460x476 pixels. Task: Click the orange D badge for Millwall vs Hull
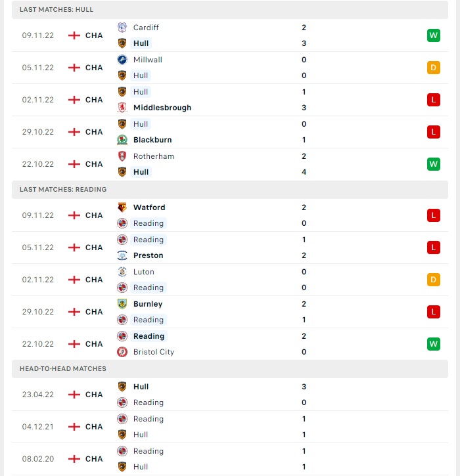click(433, 68)
